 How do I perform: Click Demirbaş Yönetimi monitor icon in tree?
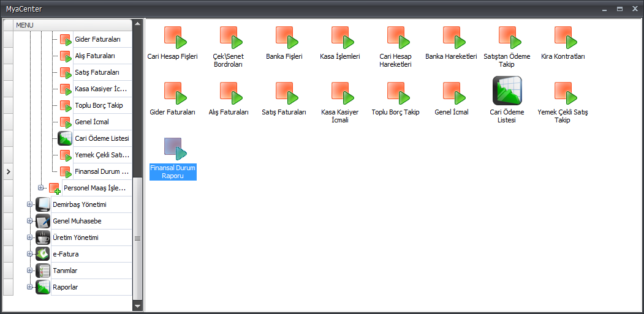43,204
